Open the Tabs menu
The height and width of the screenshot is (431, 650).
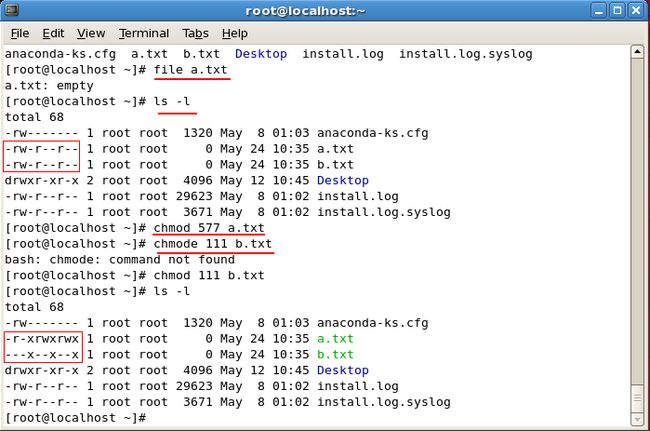point(195,33)
